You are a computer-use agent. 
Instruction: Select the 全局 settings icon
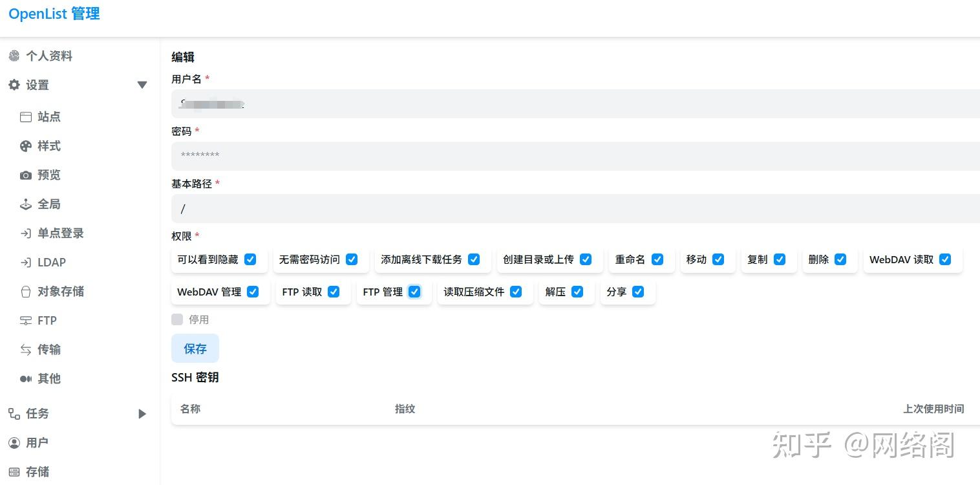coord(49,204)
